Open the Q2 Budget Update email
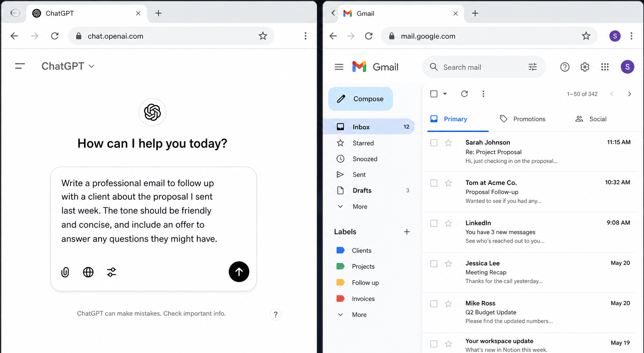 [491, 312]
